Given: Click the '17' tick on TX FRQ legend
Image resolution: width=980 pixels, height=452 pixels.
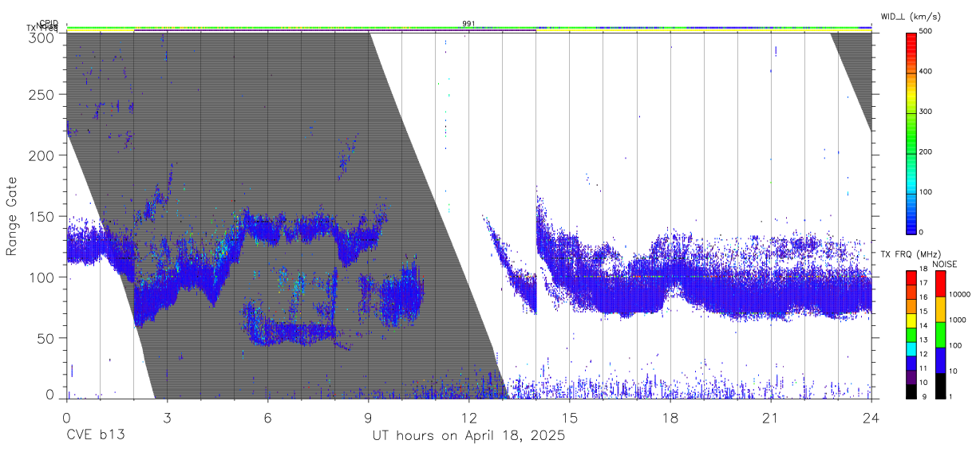Looking at the screenshot, I should 923,283.
